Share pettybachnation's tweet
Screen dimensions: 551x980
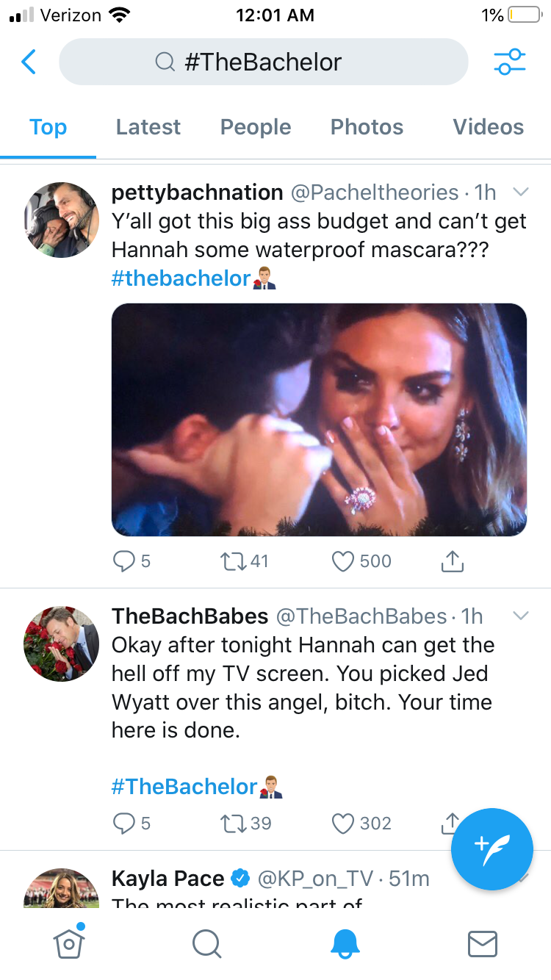(x=453, y=562)
